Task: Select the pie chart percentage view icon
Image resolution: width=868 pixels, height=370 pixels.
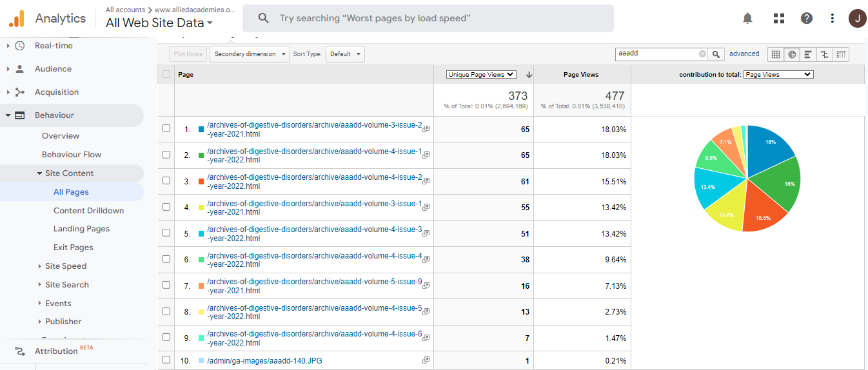Action: [x=792, y=54]
